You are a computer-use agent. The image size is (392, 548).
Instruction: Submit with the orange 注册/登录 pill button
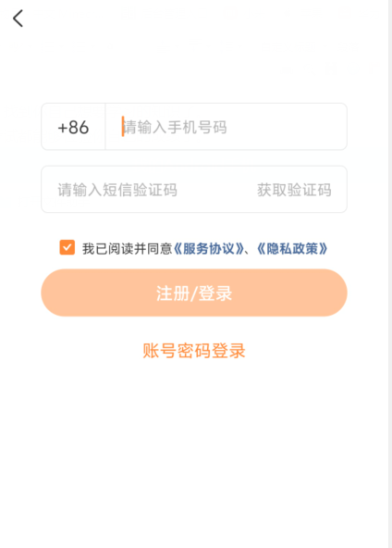click(x=194, y=293)
